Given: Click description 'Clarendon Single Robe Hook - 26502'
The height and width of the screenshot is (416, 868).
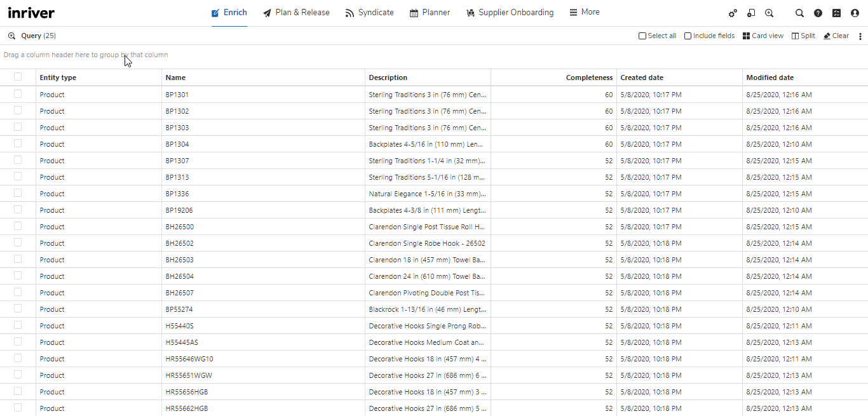Looking at the screenshot, I should [x=428, y=243].
